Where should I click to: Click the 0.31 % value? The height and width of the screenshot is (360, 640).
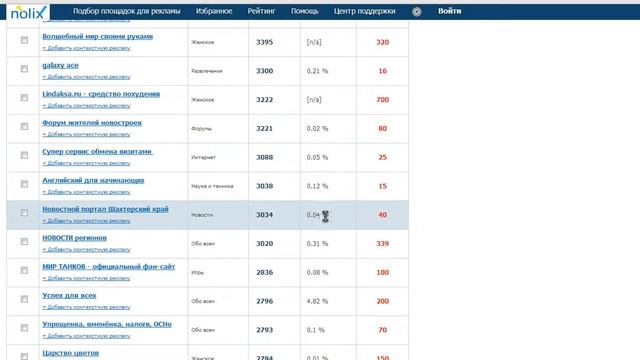[317, 244]
